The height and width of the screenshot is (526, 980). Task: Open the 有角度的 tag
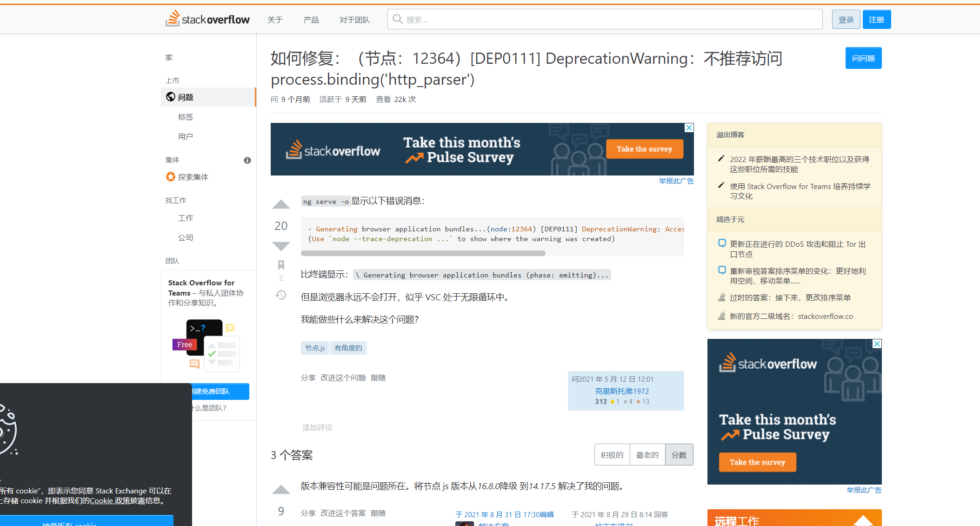coord(348,348)
